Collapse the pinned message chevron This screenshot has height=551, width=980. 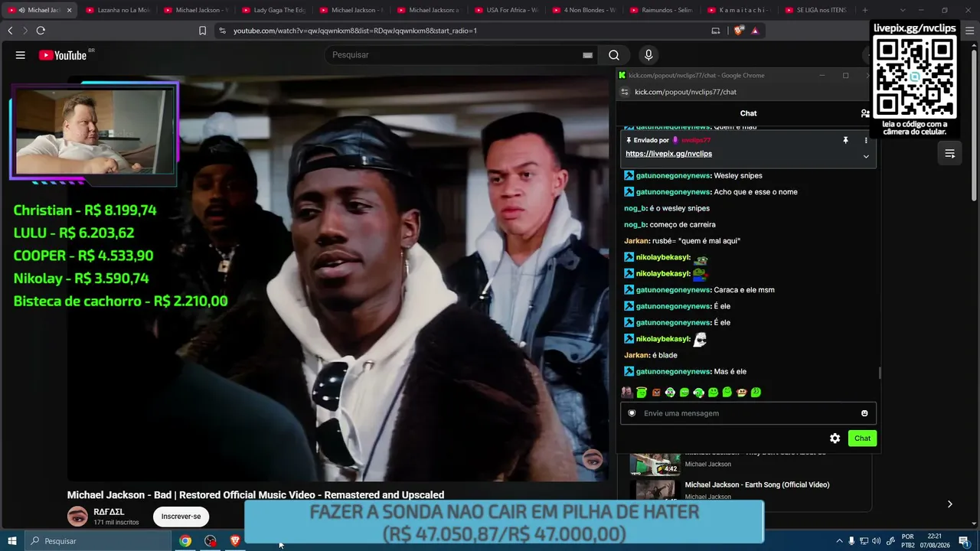[866, 156]
